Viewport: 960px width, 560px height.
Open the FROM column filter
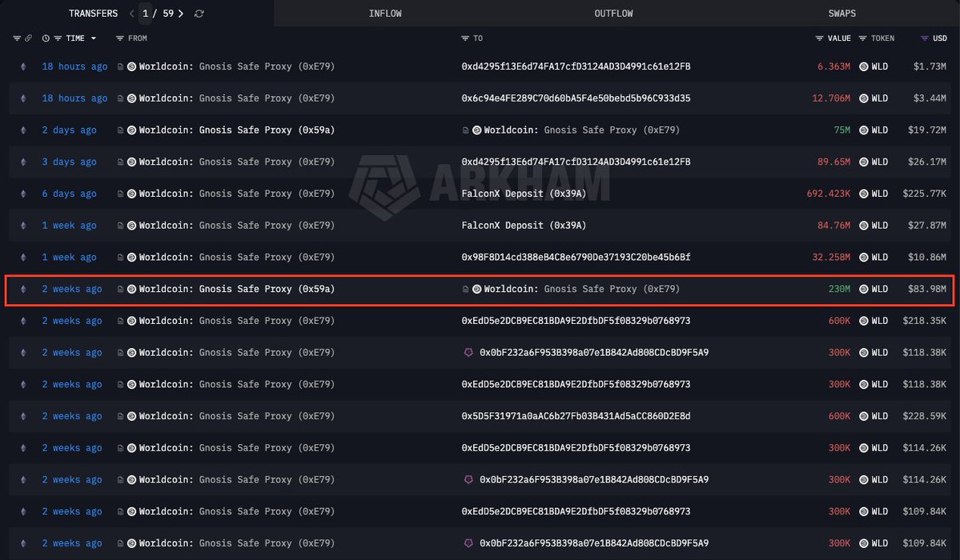tap(119, 38)
